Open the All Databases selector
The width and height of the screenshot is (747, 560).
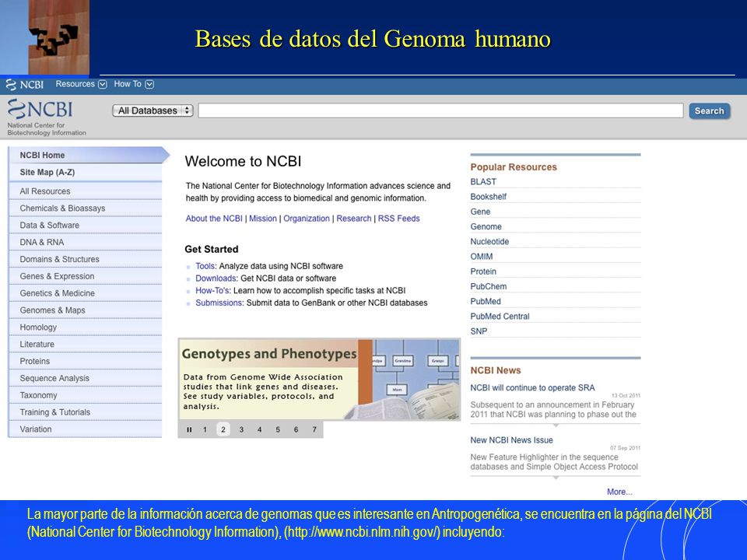[153, 110]
